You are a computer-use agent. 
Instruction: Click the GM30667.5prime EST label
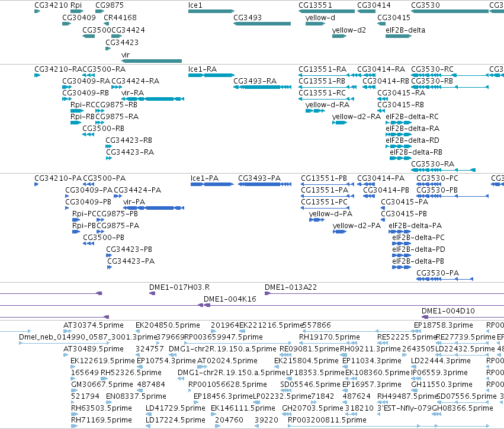(x=102, y=385)
